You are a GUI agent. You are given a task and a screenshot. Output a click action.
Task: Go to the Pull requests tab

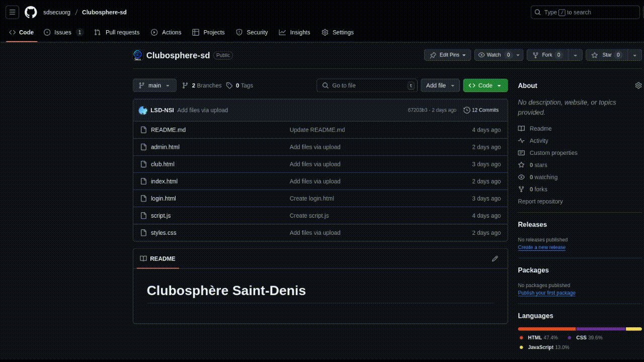117,32
